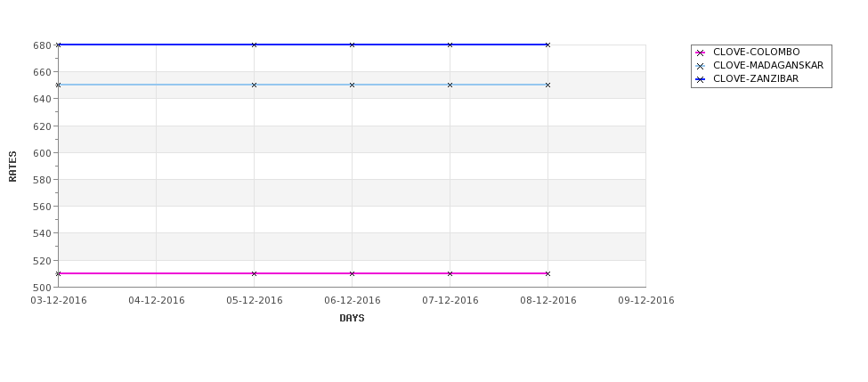Click the DAYS axis title
Screen dimensions: 868x382
click(352, 319)
